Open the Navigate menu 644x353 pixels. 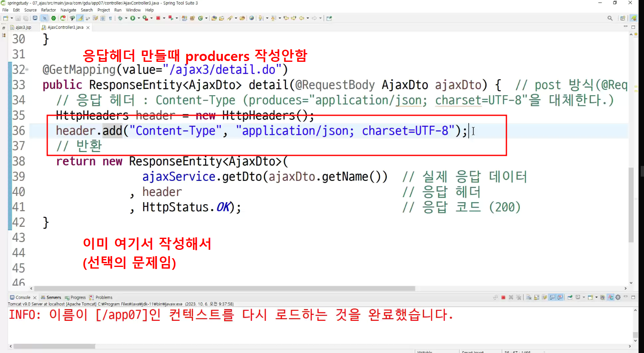pos(68,10)
